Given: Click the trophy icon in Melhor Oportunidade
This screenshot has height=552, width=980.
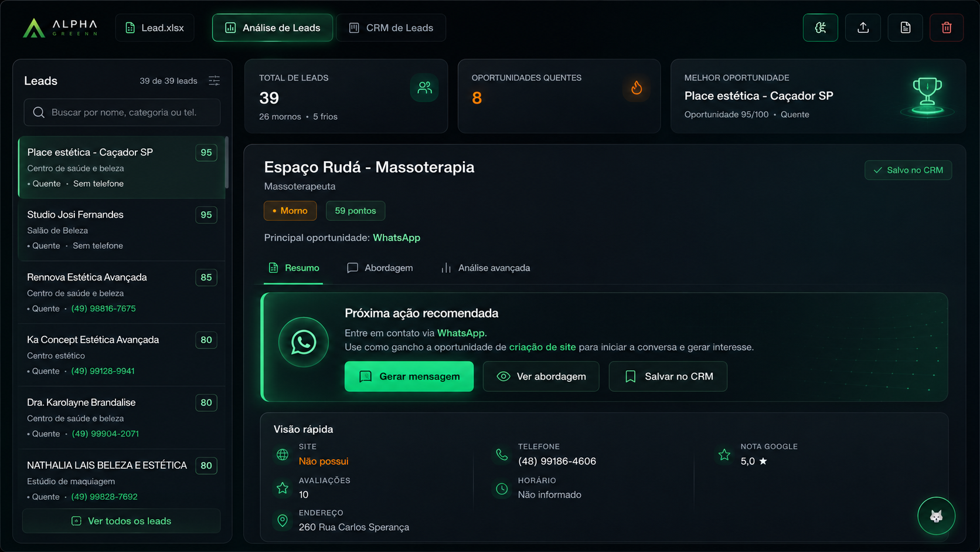Looking at the screenshot, I should point(927,96).
